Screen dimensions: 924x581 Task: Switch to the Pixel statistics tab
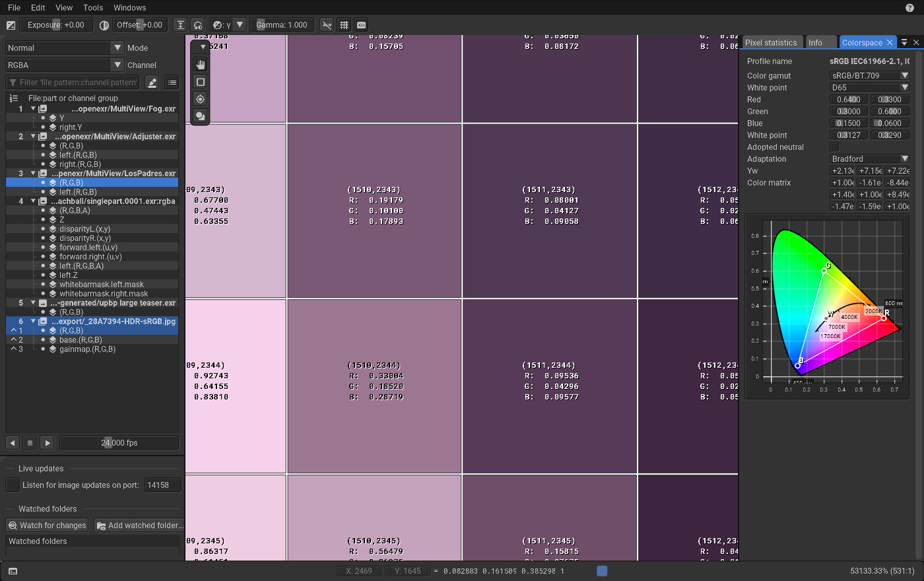click(771, 42)
